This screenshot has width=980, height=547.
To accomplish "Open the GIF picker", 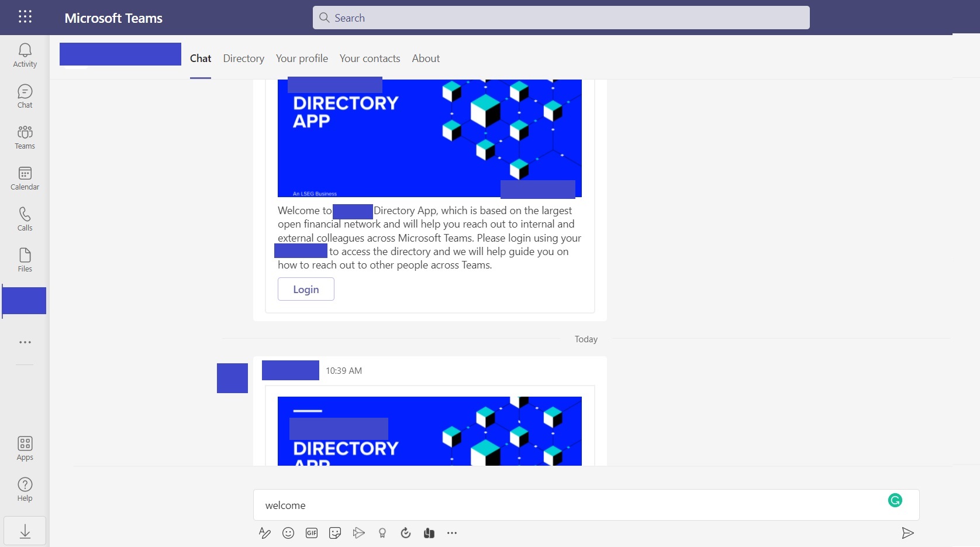I will coord(311,533).
